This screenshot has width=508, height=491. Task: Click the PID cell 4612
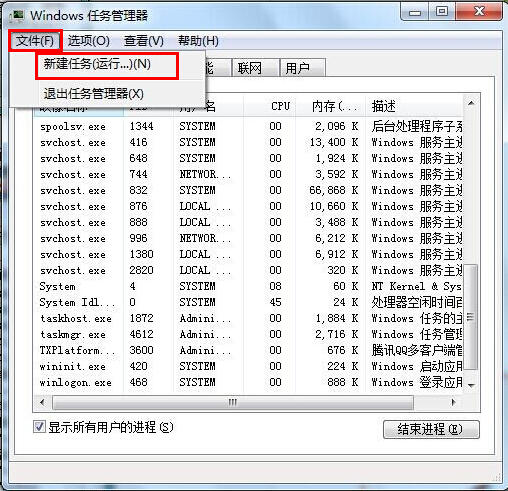tap(141, 334)
